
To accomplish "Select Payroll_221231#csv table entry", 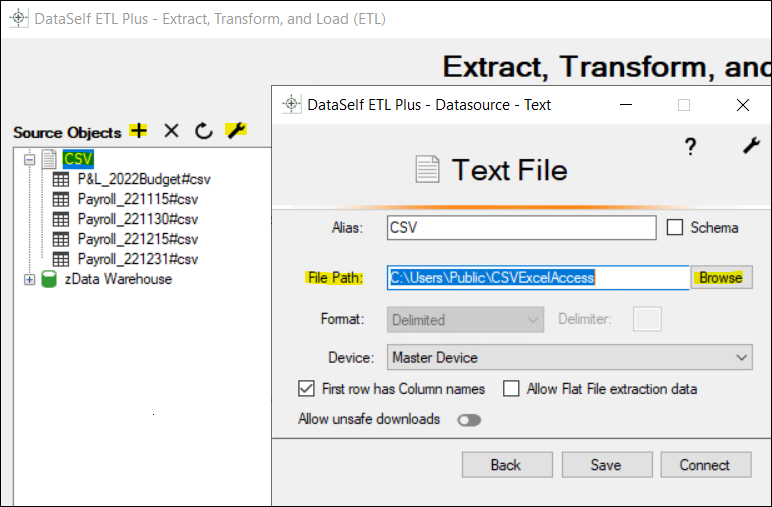I will point(138,259).
